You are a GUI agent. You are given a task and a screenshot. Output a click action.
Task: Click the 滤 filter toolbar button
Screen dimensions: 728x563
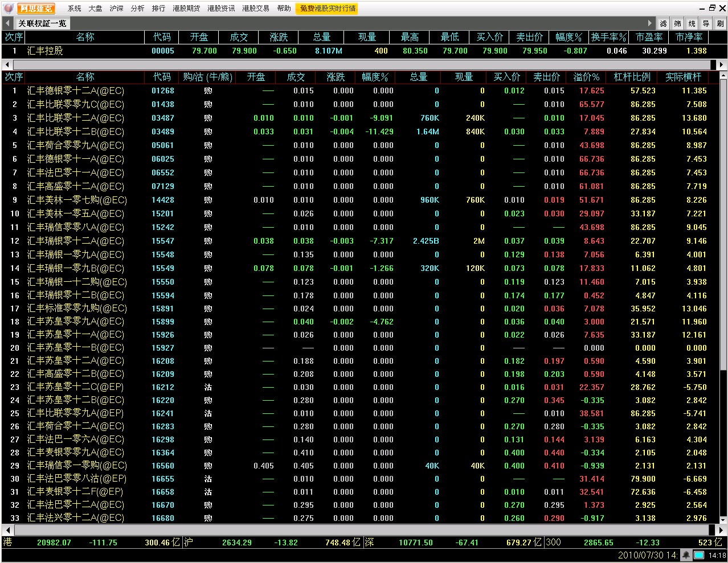(x=664, y=23)
